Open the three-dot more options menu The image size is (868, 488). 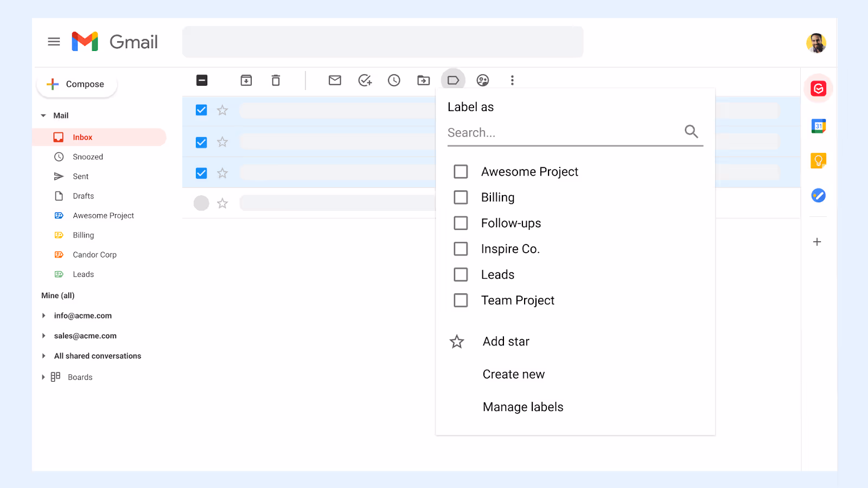click(512, 80)
